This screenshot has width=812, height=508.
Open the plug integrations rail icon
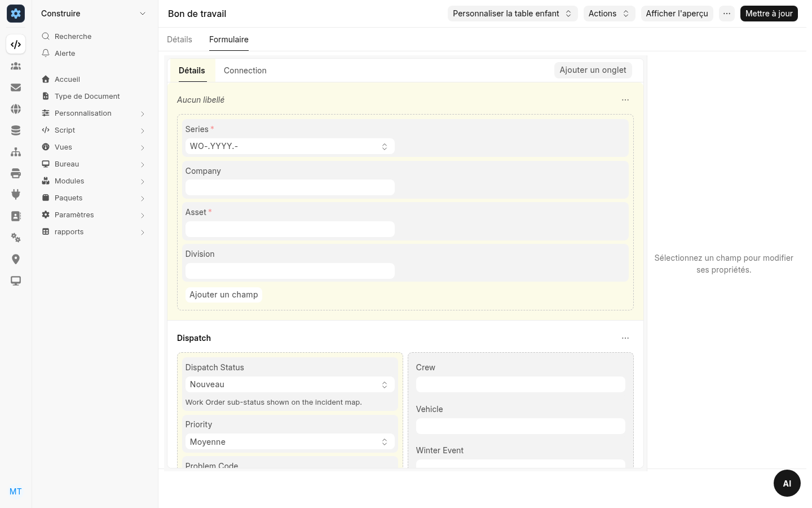click(x=16, y=195)
